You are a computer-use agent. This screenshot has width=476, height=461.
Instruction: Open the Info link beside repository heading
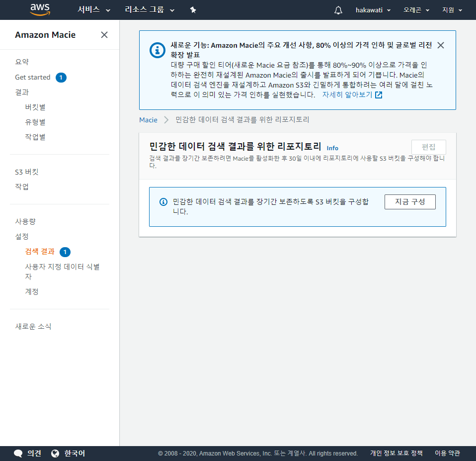[332, 148]
